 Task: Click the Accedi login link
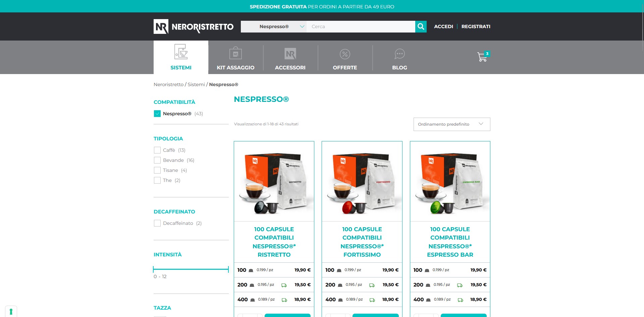pyautogui.click(x=443, y=26)
